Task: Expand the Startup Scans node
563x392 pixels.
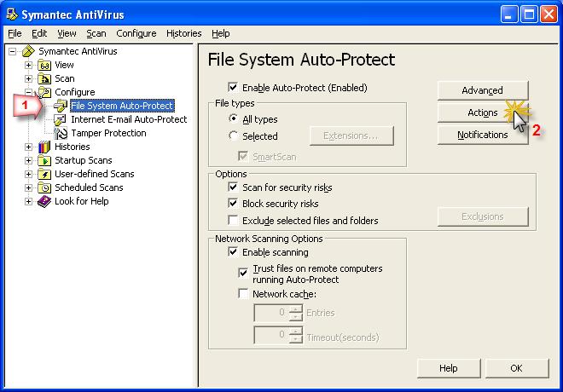Action: click(28, 161)
